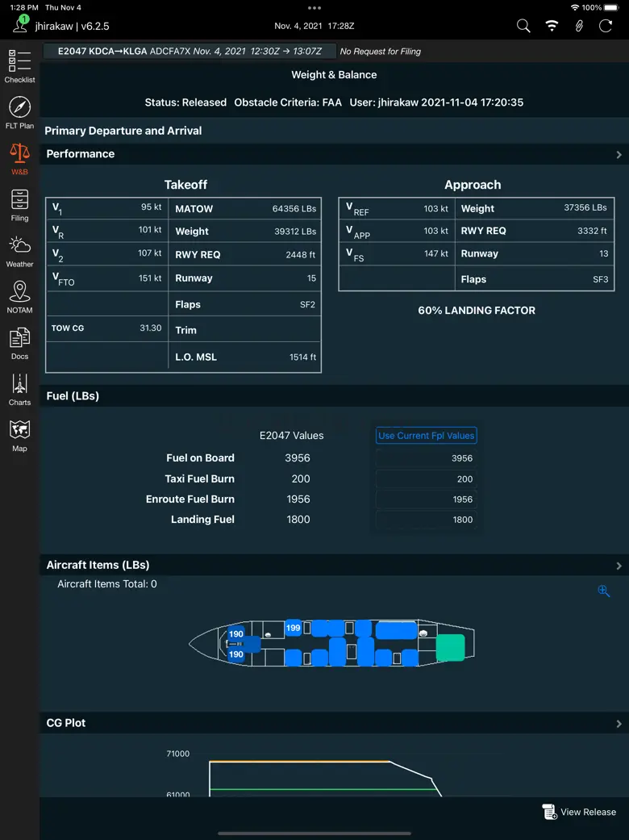Viewport: 629px width, 840px height.
Task: Tap the L.O. MSL 1514 ft value
Action: 303,357
